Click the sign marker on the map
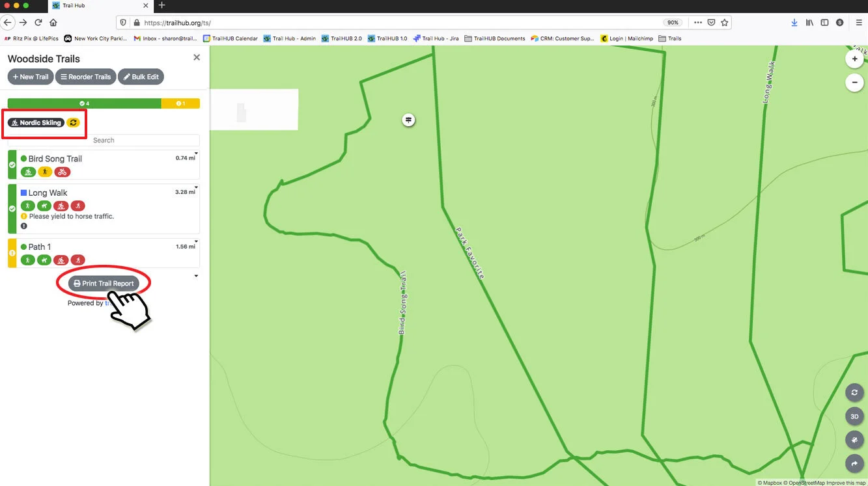The width and height of the screenshot is (868, 486). tap(408, 120)
